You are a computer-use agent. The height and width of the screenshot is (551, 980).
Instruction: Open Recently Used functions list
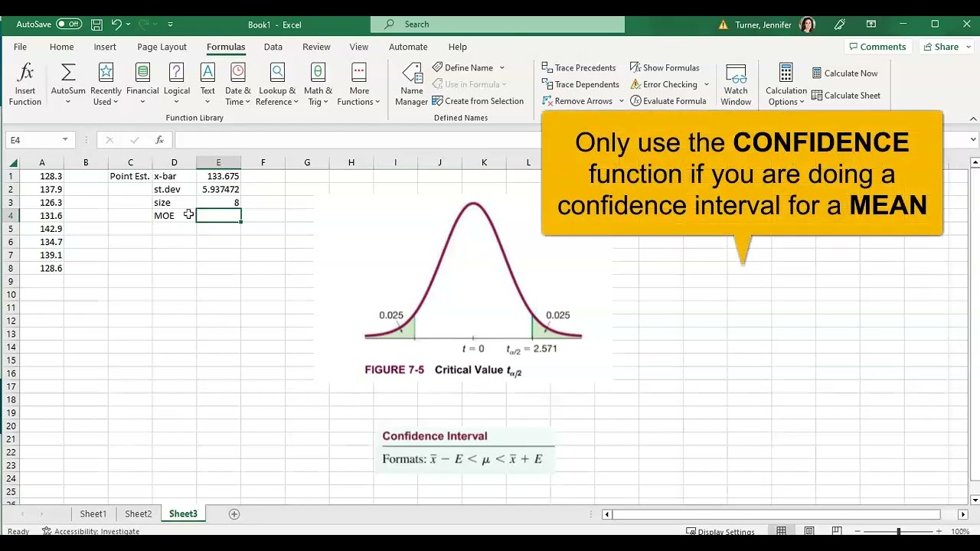point(106,85)
